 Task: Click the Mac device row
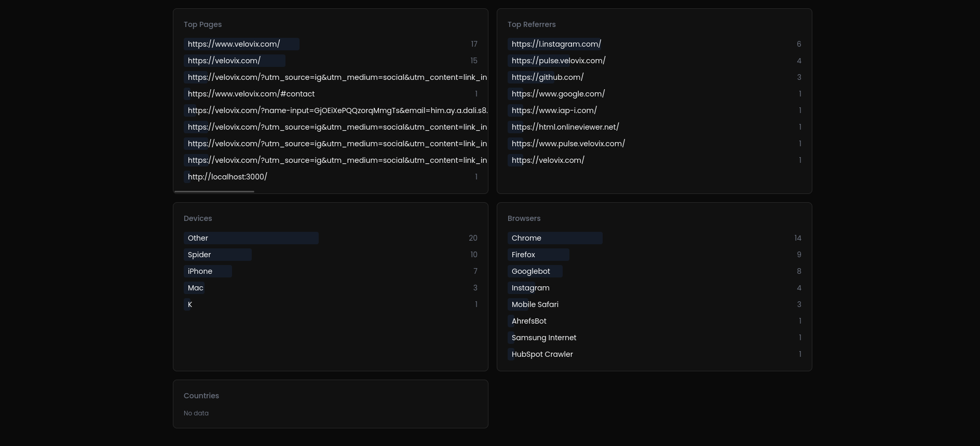click(330, 288)
